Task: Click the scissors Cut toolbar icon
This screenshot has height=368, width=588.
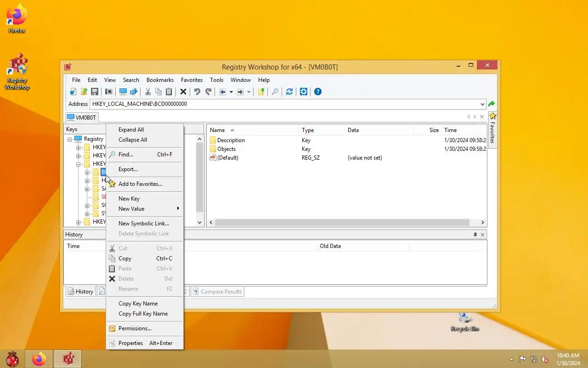Action: tap(148, 92)
